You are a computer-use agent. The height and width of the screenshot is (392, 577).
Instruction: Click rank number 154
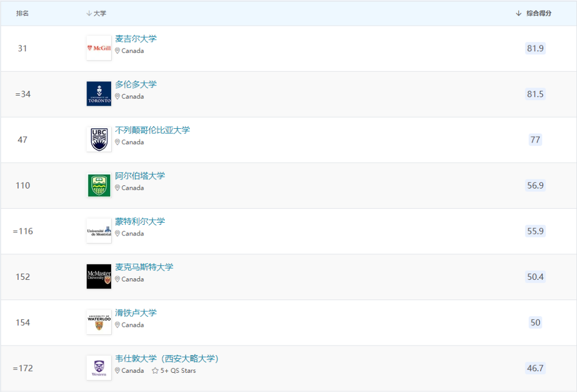tap(23, 323)
